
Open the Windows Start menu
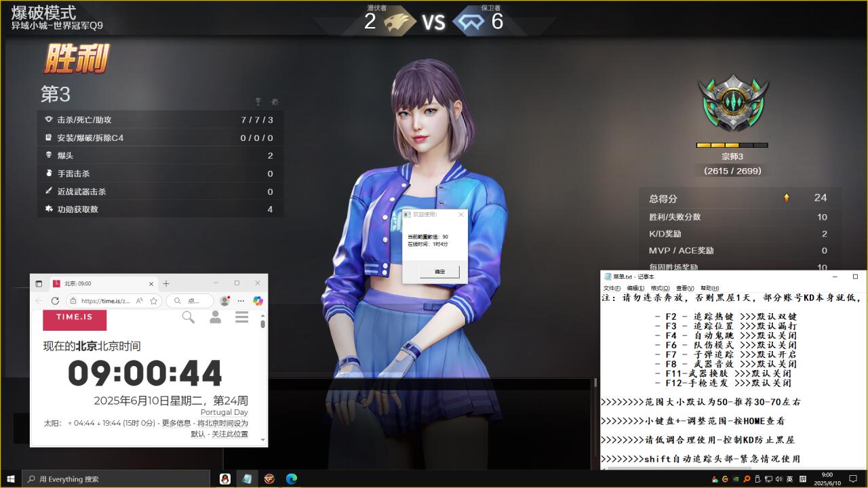[x=11, y=479]
